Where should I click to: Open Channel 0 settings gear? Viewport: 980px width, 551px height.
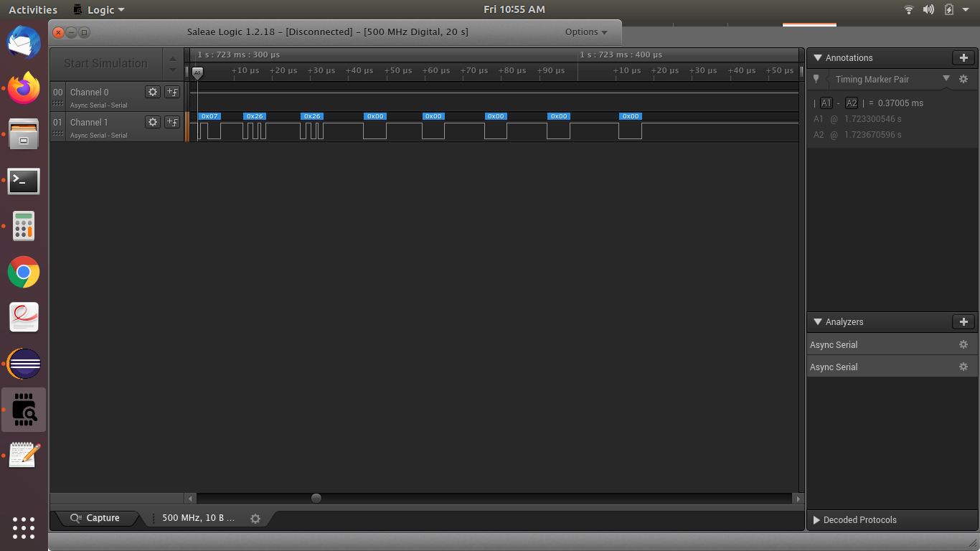152,92
